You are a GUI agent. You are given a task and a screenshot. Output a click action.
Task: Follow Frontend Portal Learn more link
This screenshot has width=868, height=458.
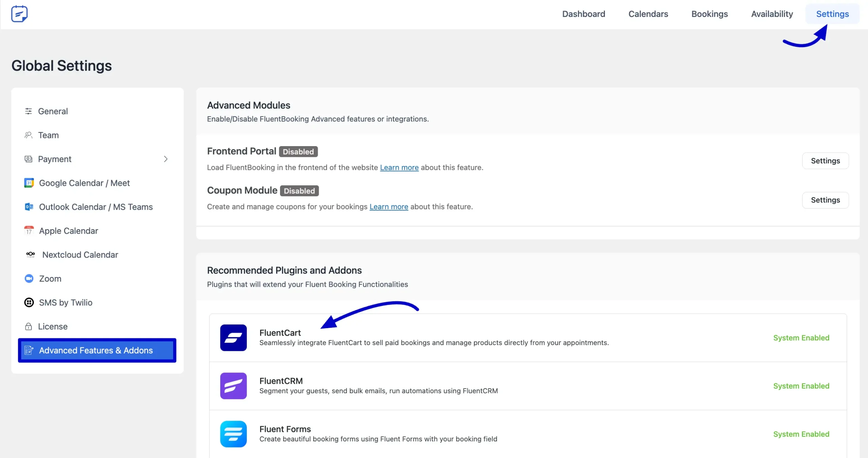(399, 167)
